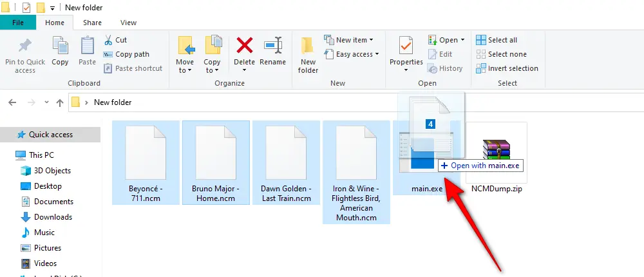
Task: Switch to the Home tab
Action: pyautogui.click(x=55, y=23)
